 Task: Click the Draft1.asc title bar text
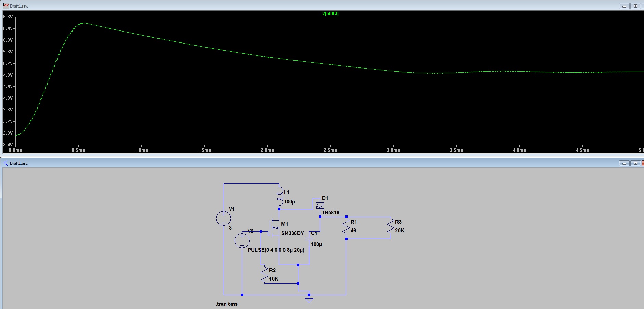19,163
